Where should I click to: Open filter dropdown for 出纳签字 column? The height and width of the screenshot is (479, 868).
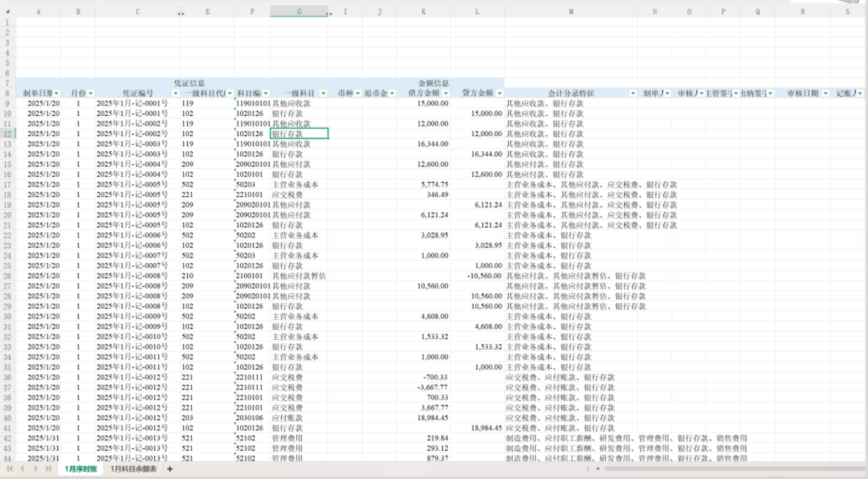tap(771, 93)
